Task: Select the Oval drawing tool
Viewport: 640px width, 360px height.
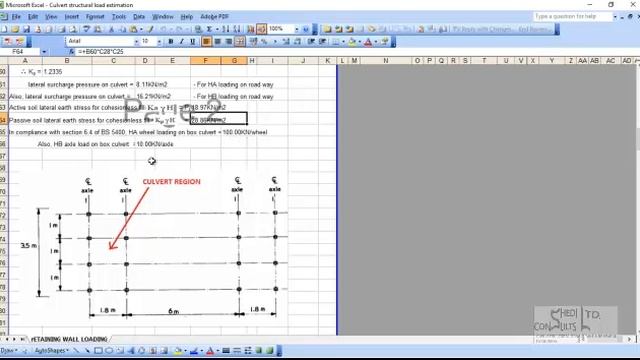Action: point(109,351)
